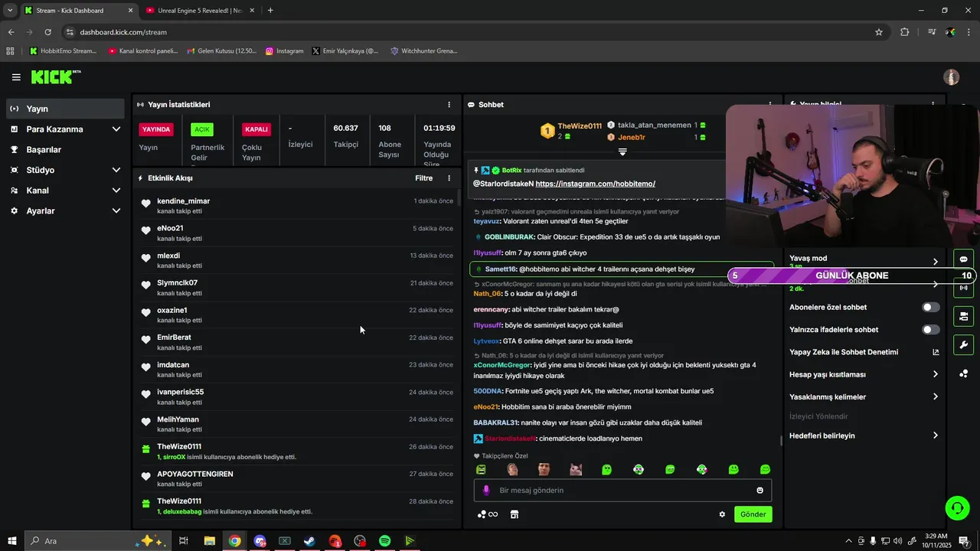This screenshot has height=551, width=980.
Task: Click username BABAKRAL31 in chat
Action: (x=496, y=423)
